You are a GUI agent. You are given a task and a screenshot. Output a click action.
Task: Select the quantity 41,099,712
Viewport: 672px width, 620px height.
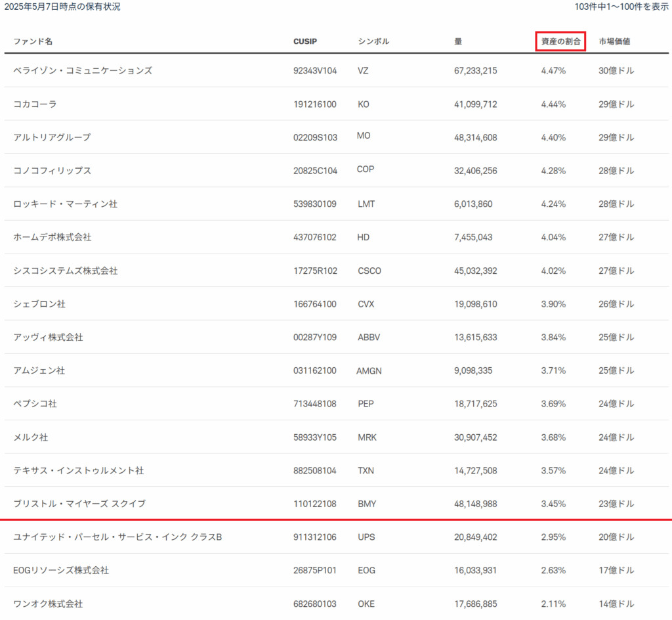point(476,104)
